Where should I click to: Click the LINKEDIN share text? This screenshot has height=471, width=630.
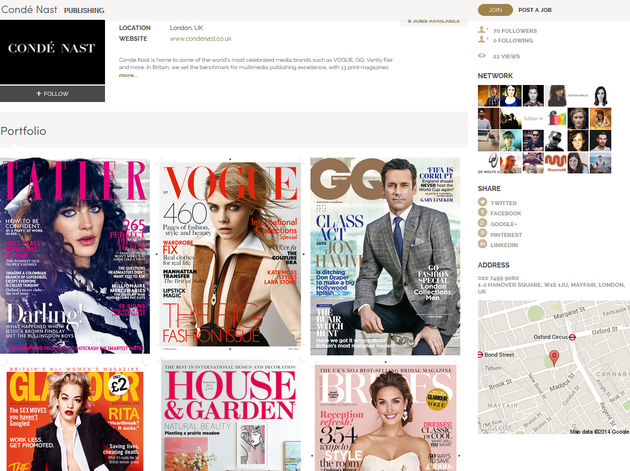504,245
